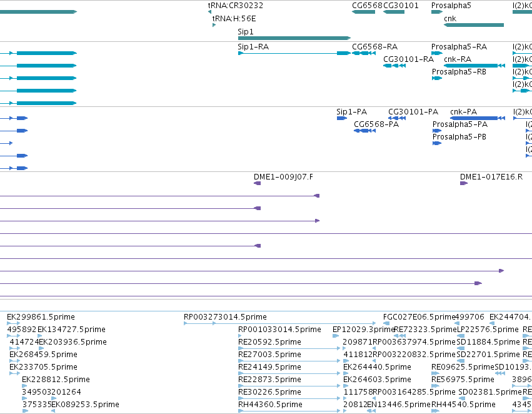
Task: Click the DME1-009J07.F marker glyph
Action: [257, 183]
